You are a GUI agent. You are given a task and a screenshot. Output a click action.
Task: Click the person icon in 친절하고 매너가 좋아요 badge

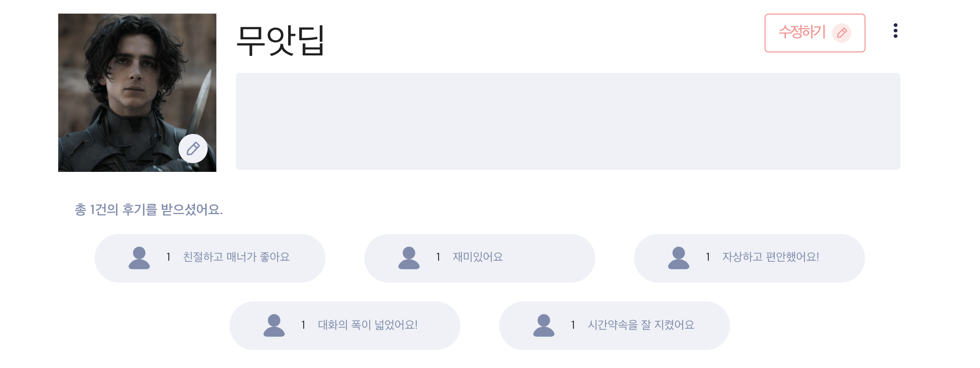(139, 258)
